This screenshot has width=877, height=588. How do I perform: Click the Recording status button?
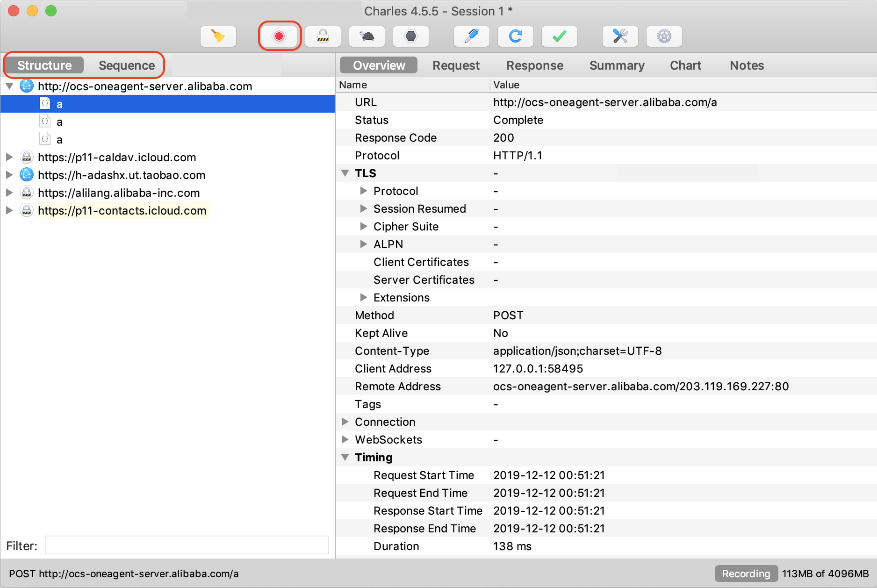click(746, 574)
